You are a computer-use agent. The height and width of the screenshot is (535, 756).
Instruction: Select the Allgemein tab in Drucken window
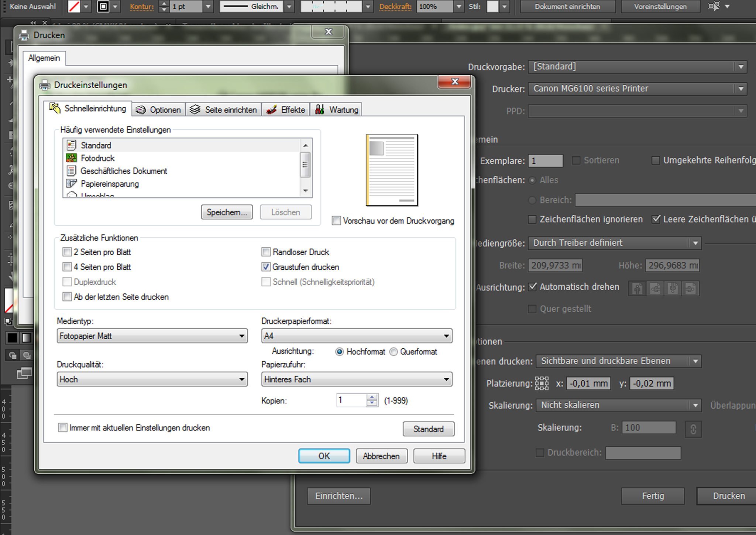pos(44,58)
